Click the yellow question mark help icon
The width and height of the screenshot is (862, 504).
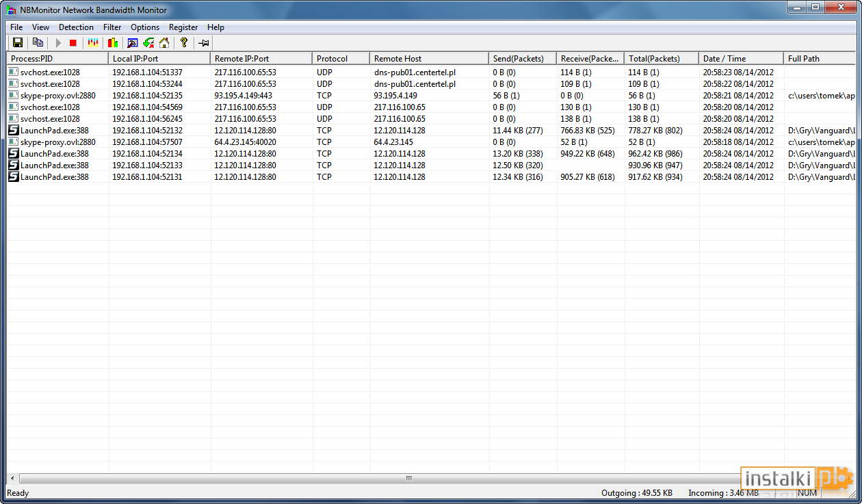183,42
